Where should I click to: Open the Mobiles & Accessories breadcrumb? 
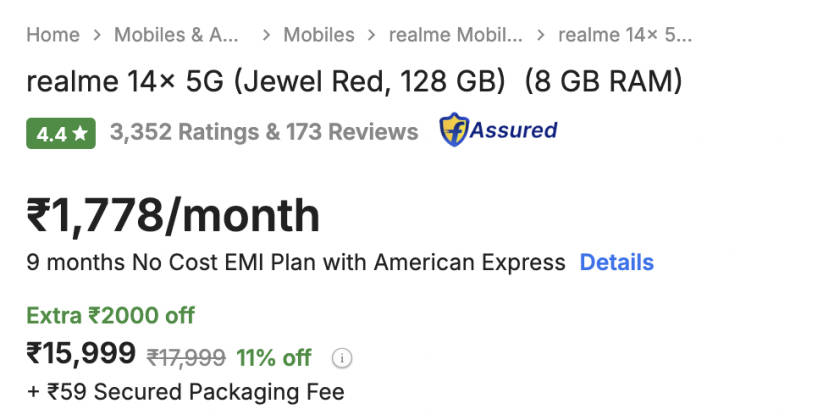[x=177, y=35]
